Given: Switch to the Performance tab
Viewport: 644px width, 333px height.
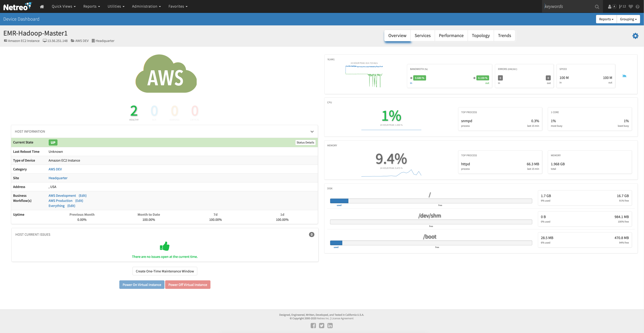Looking at the screenshot, I should pyautogui.click(x=451, y=36).
